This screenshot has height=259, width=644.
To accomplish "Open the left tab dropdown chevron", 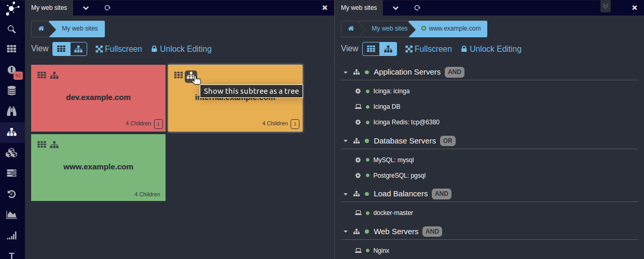I will [x=86, y=8].
